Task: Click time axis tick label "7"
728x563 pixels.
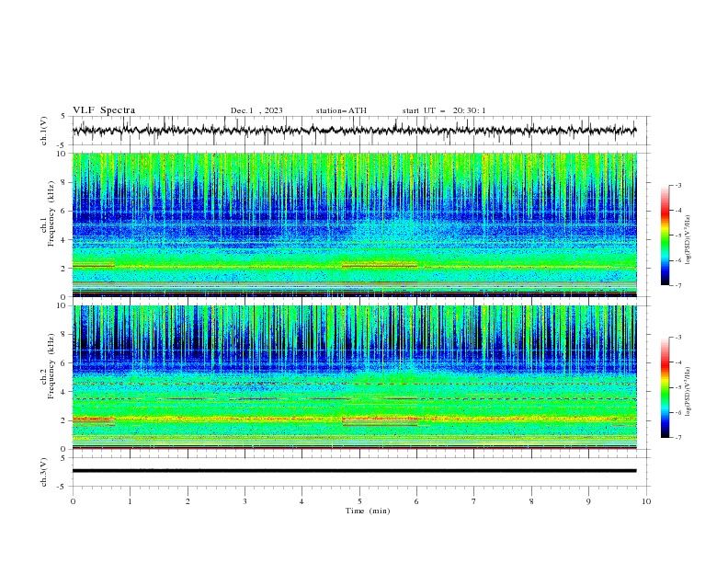Action: 474,501
